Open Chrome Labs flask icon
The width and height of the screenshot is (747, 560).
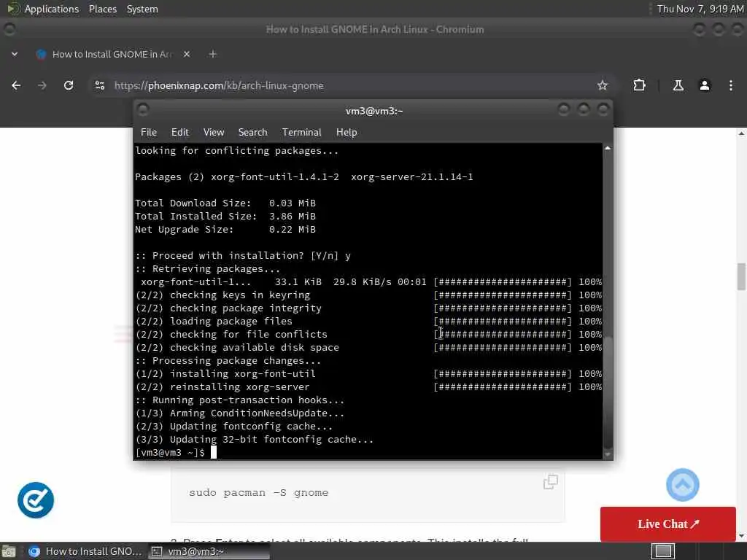[x=678, y=85]
